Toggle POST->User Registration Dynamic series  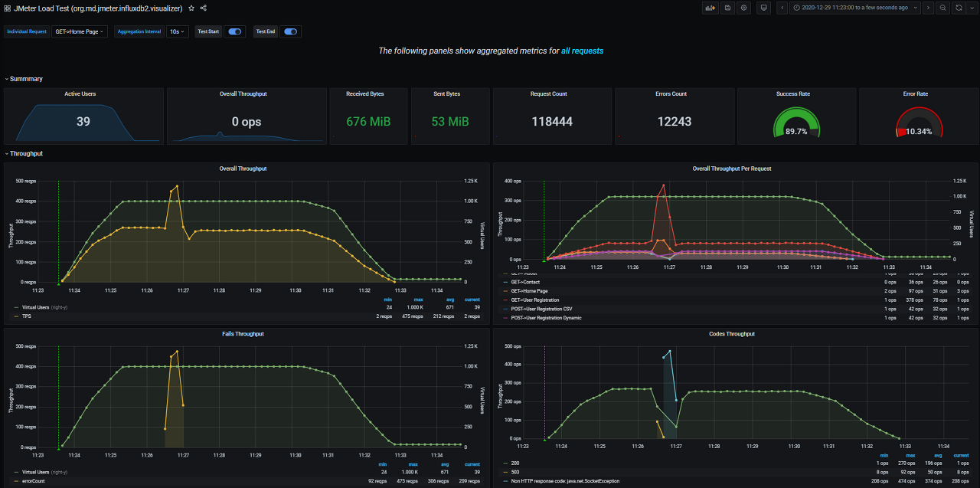(x=546, y=317)
